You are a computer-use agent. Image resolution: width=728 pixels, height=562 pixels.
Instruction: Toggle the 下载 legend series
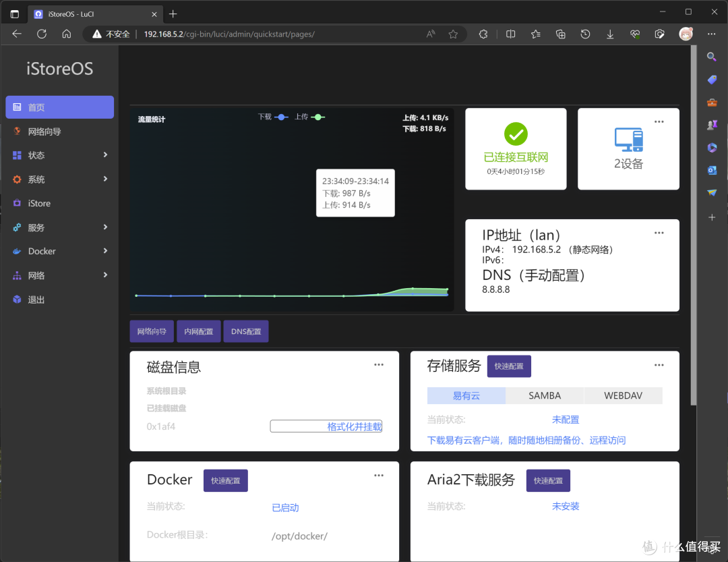273,117
